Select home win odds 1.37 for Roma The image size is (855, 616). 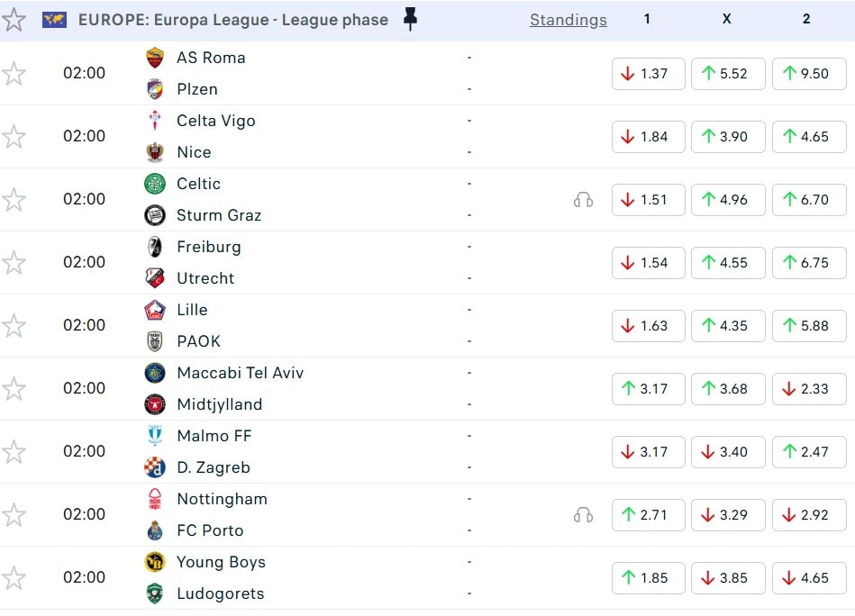point(648,74)
